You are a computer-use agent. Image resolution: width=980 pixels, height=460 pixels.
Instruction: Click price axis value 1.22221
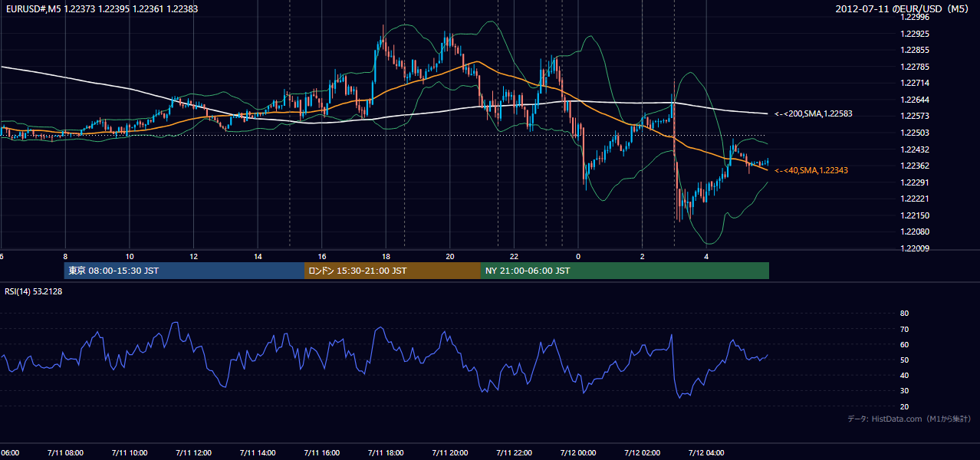coord(914,199)
